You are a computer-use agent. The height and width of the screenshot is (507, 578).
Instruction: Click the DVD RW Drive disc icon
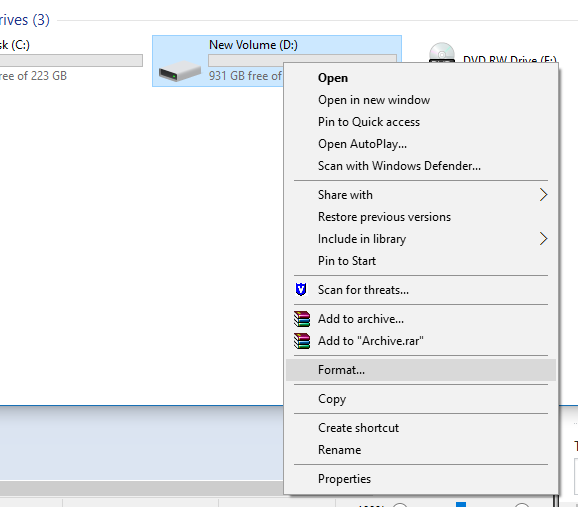click(442, 53)
